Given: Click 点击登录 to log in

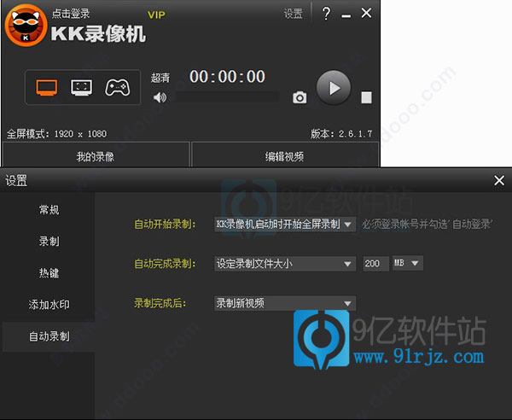Looking at the screenshot, I should pos(71,14).
